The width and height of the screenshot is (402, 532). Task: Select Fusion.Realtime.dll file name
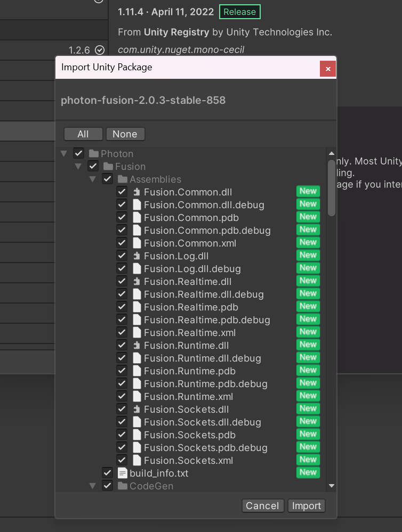point(188,282)
